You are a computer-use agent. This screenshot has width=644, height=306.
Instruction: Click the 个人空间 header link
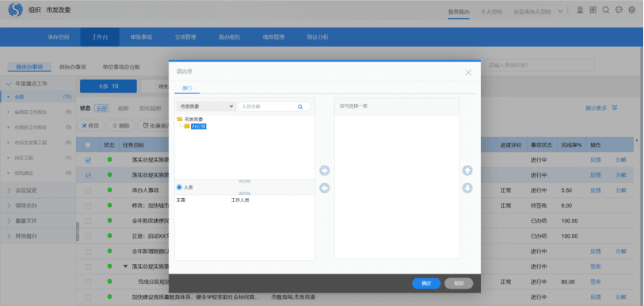pos(492,12)
